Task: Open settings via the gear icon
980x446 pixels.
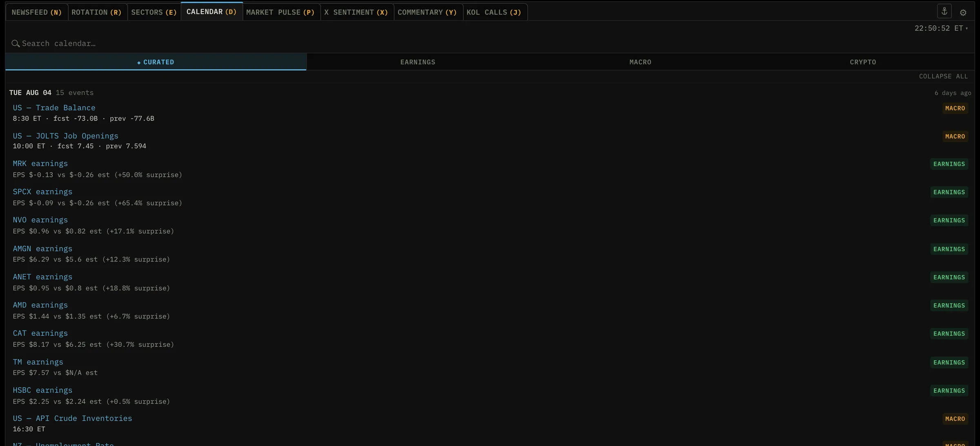Action: pyautogui.click(x=963, y=13)
